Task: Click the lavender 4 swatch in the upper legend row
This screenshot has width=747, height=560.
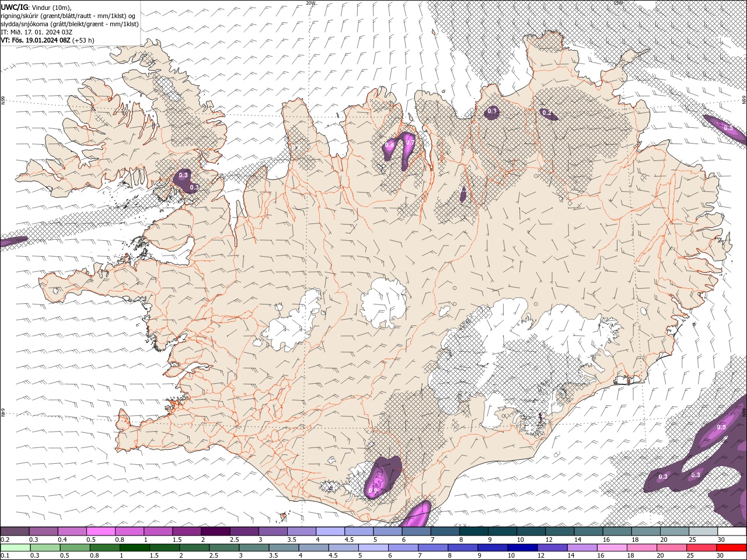Action: tap(330, 531)
